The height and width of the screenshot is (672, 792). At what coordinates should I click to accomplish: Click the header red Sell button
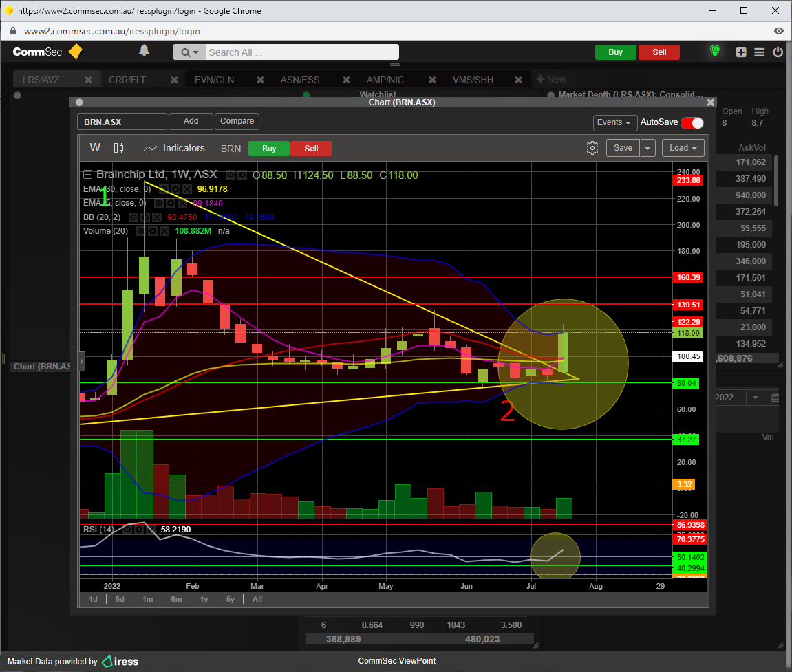click(x=659, y=52)
